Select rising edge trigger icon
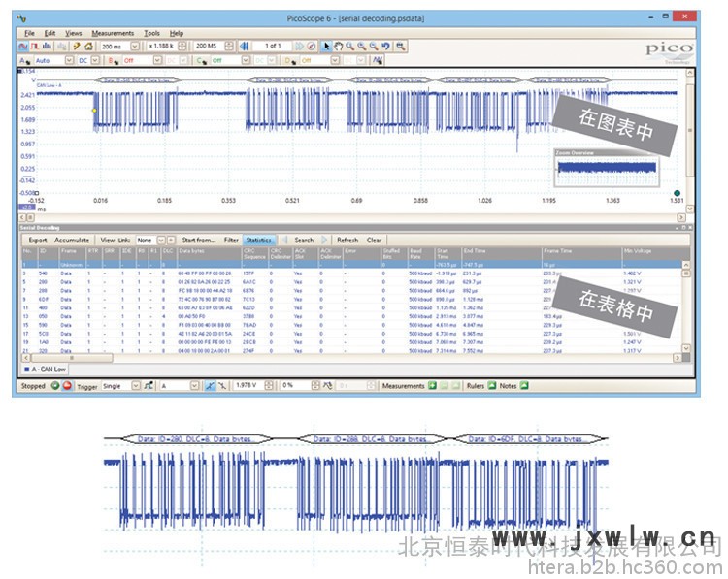 pyautogui.click(x=211, y=386)
